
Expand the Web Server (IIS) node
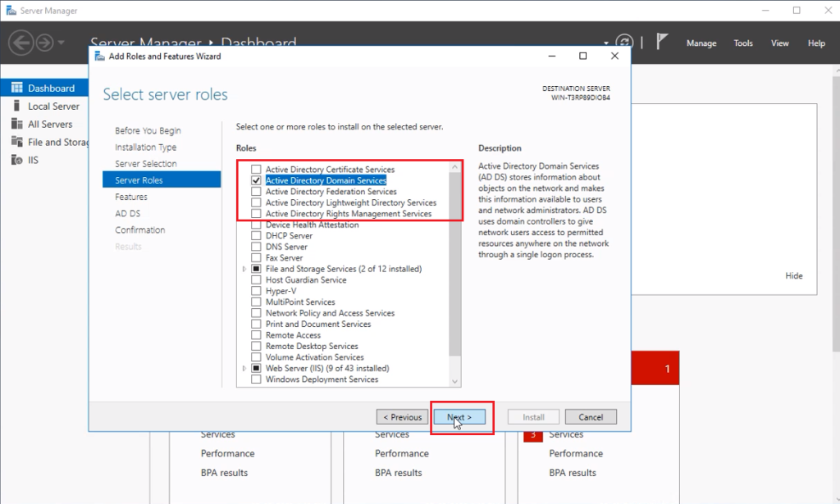244,368
